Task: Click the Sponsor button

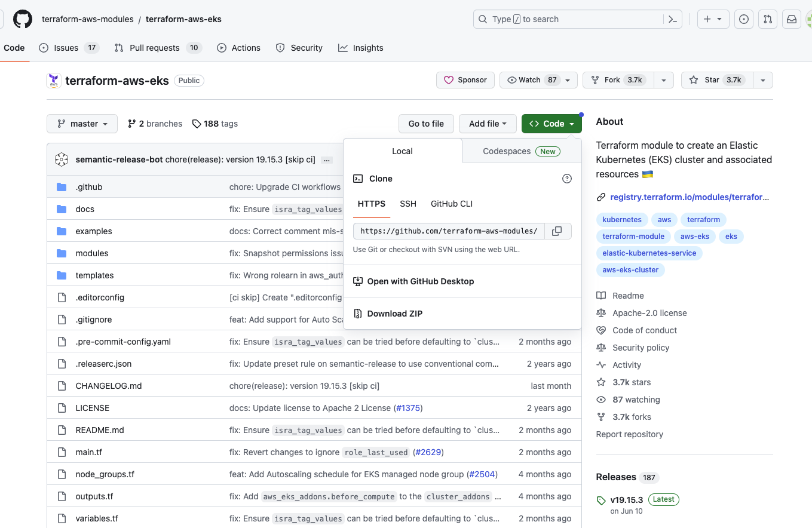Action: click(x=465, y=80)
